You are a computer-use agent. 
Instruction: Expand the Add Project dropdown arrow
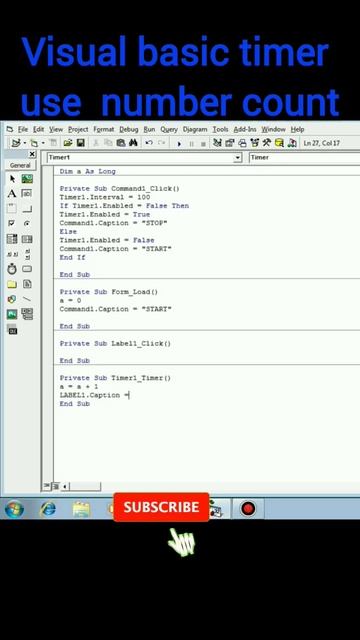(24, 143)
